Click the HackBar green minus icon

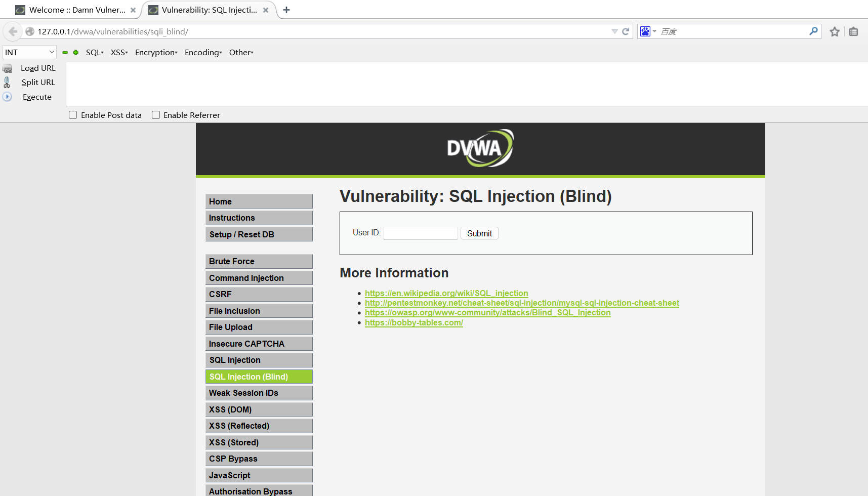coord(65,52)
